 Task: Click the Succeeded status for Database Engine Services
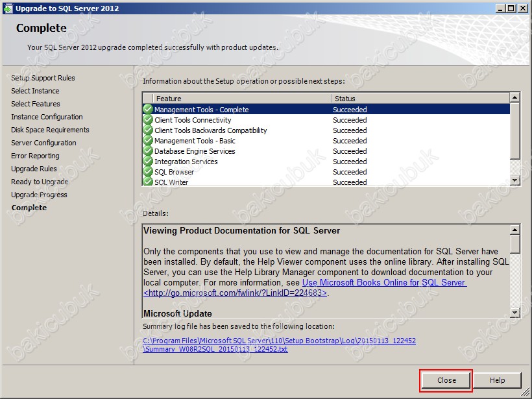point(350,151)
